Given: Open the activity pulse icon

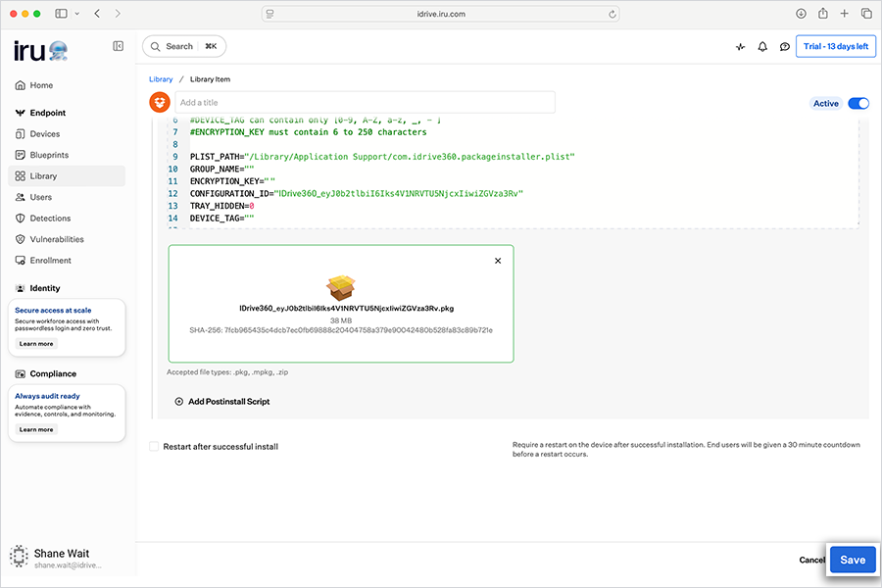Looking at the screenshot, I should 740,47.
